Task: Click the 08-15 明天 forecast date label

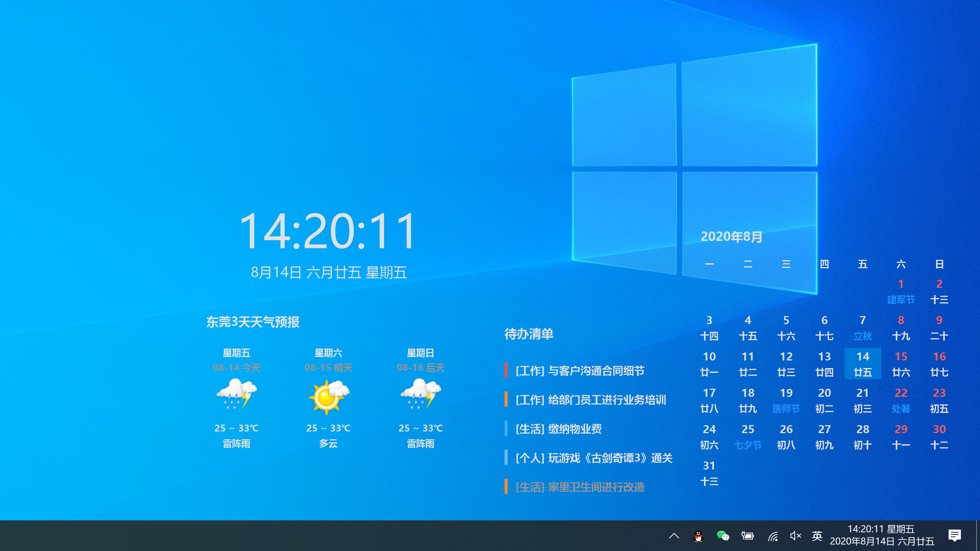Action: click(328, 368)
